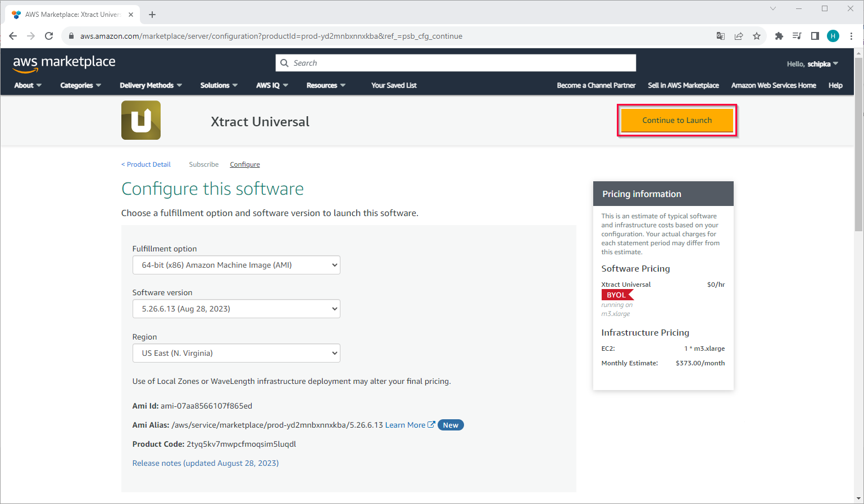Open the Hello, schipka account menu
The width and height of the screenshot is (864, 504).
tap(812, 64)
